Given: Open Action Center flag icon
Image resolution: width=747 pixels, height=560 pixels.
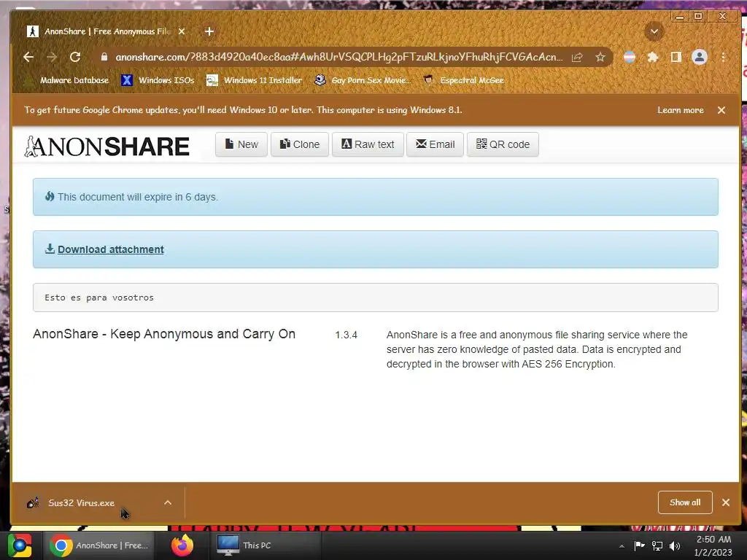Looking at the screenshot, I should tap(639, 545).
